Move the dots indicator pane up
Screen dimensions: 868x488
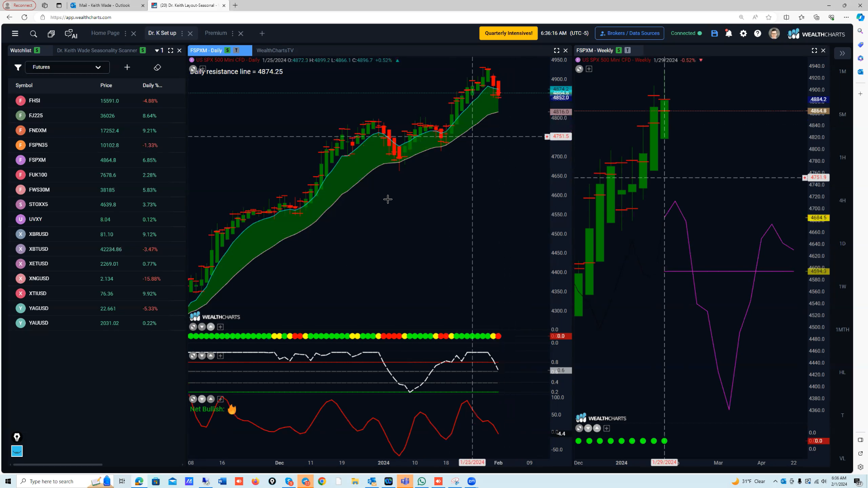(211, 327)
